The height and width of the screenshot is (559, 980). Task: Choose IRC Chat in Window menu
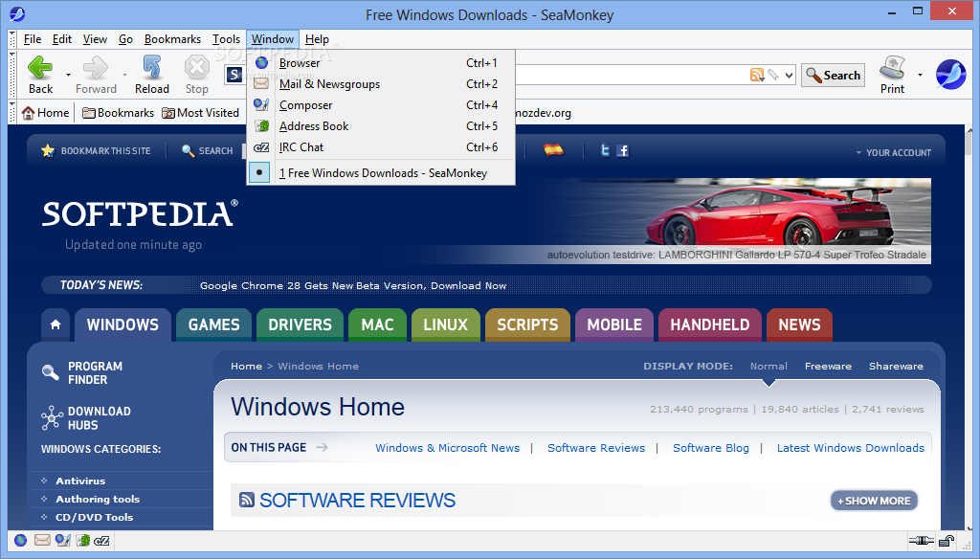coord(381,147)
